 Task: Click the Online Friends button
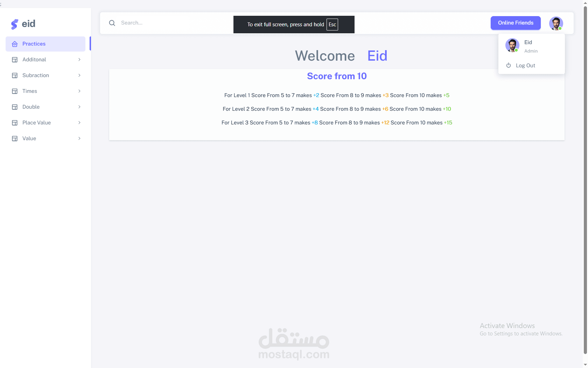point(516,23)
